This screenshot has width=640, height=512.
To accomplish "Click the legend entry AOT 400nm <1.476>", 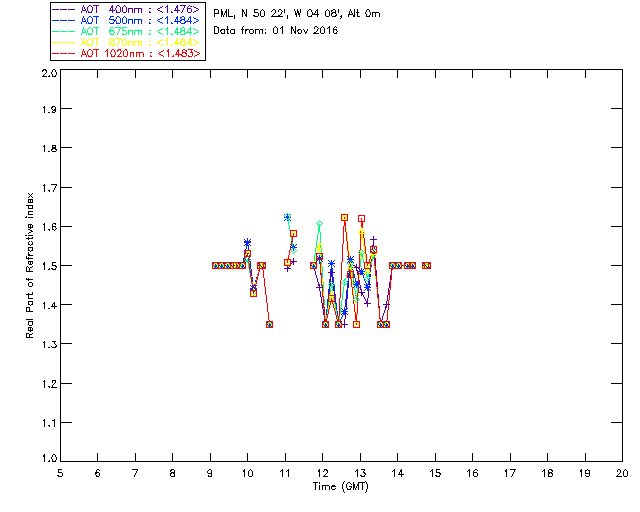I will (126, 9).
